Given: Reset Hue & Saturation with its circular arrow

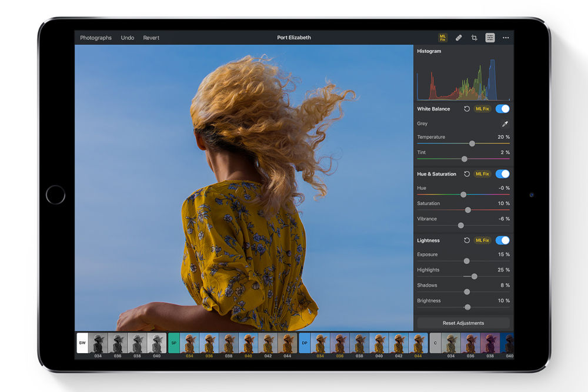Looking at the screenshot, I should (x=467, y=174).
